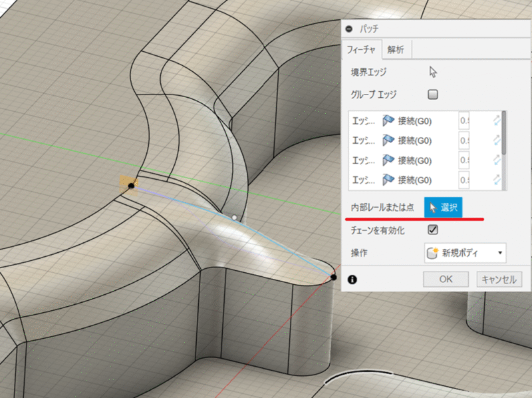
Task: Click the new body icon in 操作 field
Action: 432,253
